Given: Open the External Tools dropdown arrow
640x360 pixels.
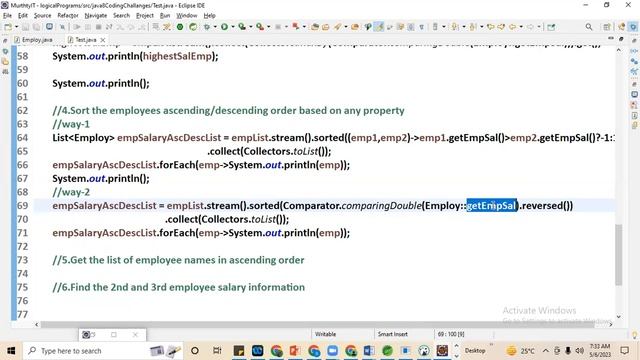Looking at the screenshot, I should [x=268, y=27].
